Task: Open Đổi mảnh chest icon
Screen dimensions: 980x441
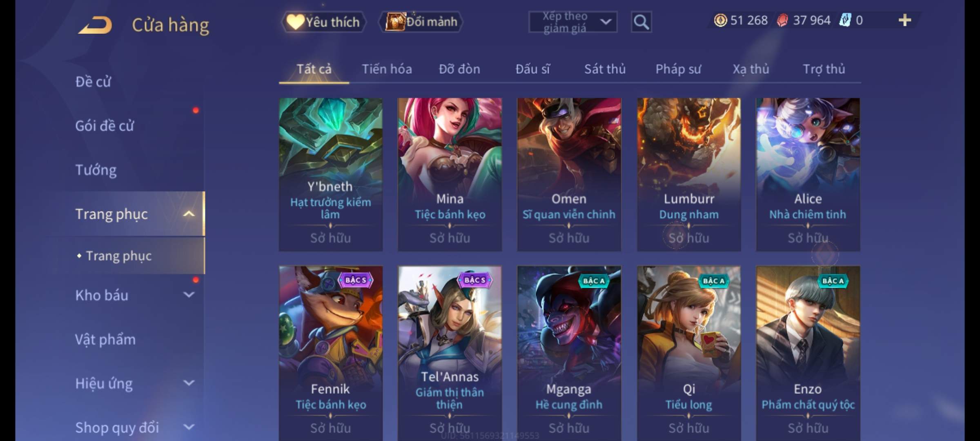Action: click(x=395, y=22)
